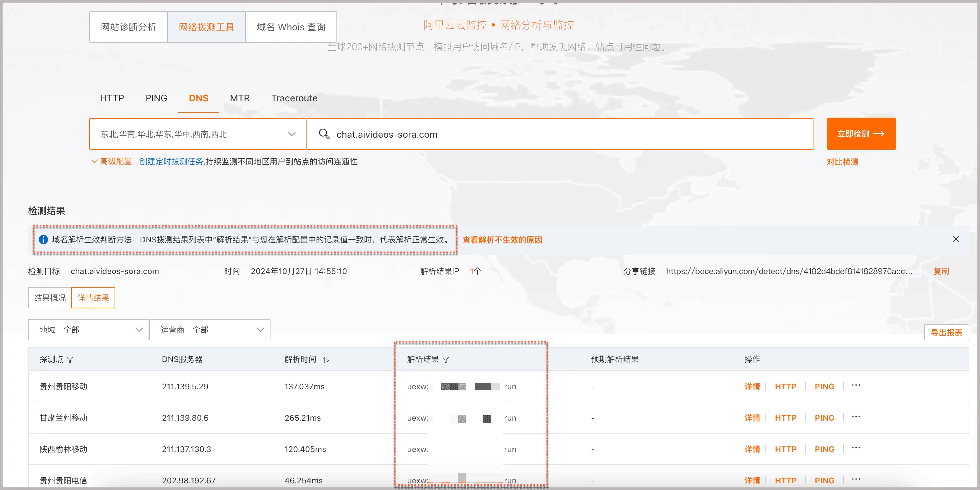
Task: Sort by 解析时间 using sort arrows
Action: [326, 360]
